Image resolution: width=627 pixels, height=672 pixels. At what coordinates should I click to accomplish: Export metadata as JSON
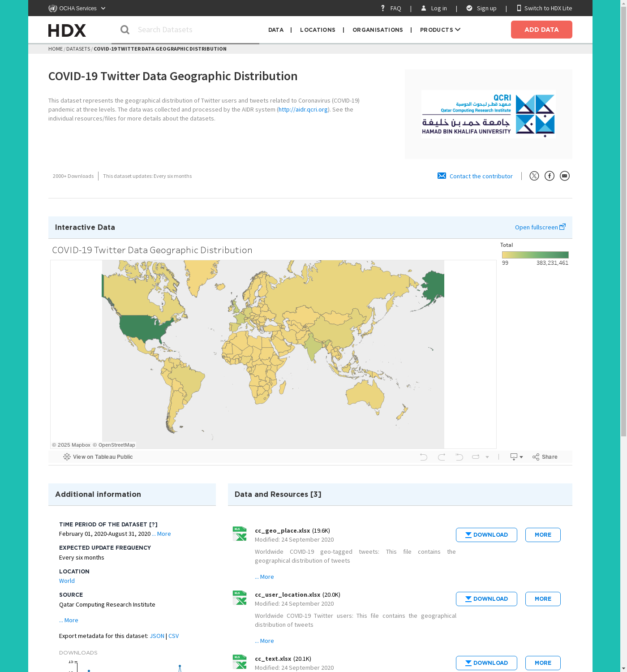point(157,636)
